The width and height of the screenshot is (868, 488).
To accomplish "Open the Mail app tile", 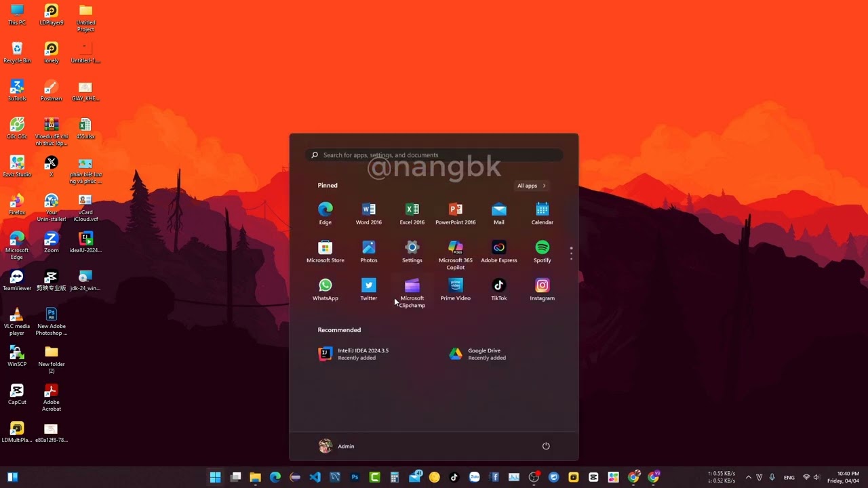I will tap(499, 213).
